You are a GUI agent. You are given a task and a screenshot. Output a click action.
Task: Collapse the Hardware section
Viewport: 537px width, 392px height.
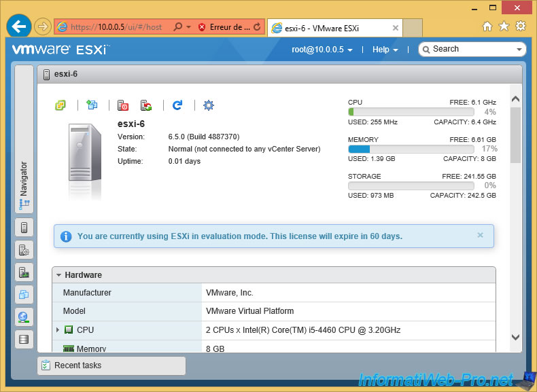pos(59,275)
